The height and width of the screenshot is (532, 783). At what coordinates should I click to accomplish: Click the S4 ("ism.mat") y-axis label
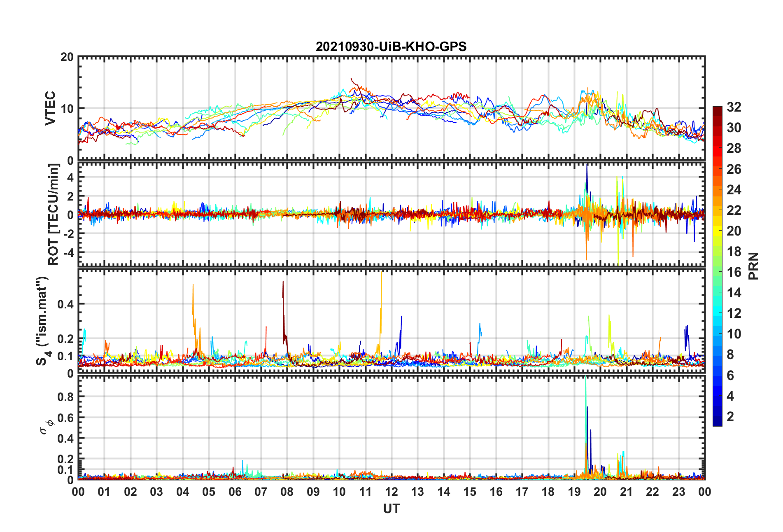click(42, 321)
